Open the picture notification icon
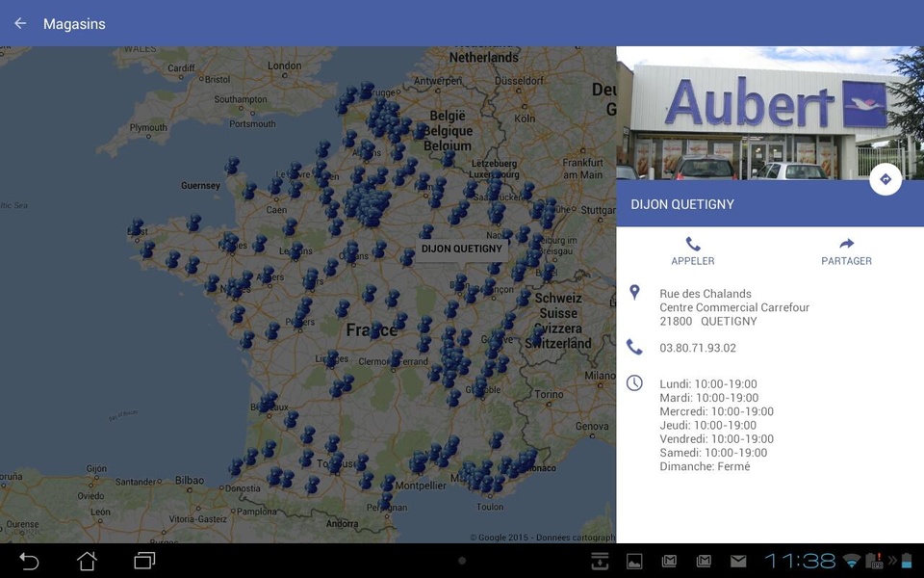Viewport: 924px width, 578px height. (634, 562)
